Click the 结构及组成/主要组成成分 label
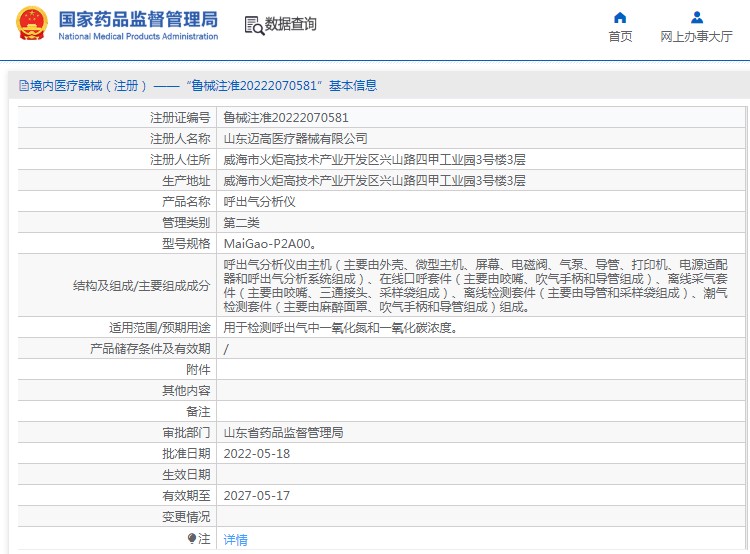 click(142, 286)
